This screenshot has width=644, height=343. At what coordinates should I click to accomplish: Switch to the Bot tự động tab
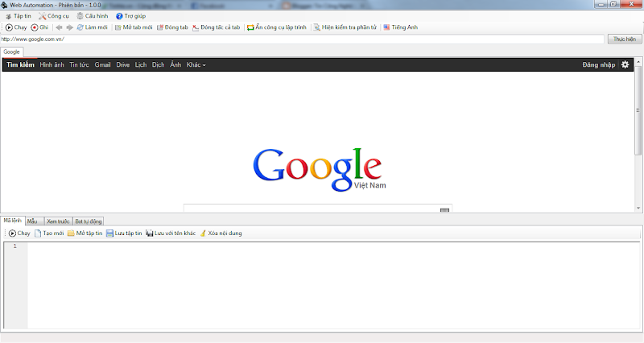[88, 221]
